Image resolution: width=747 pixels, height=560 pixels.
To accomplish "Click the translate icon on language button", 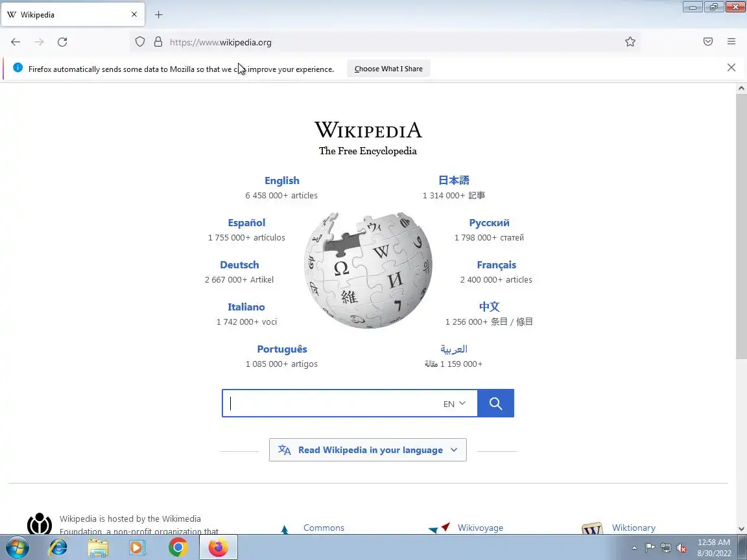I will (x=285, y=450).
